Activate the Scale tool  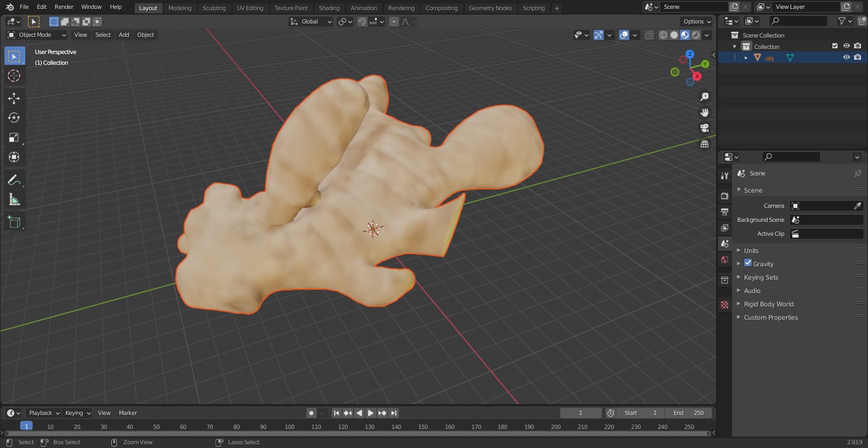pyautogui.click(x=14, y=137)
